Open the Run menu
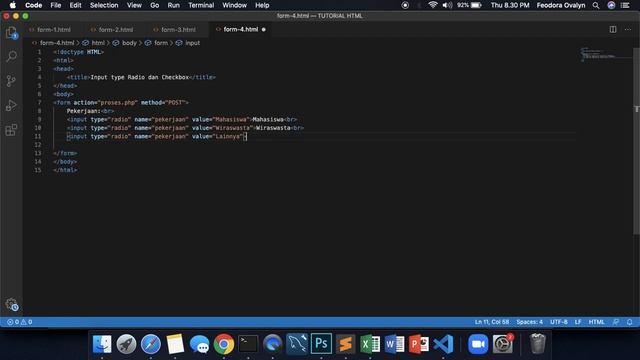The image size is (640, 360). 173,5
